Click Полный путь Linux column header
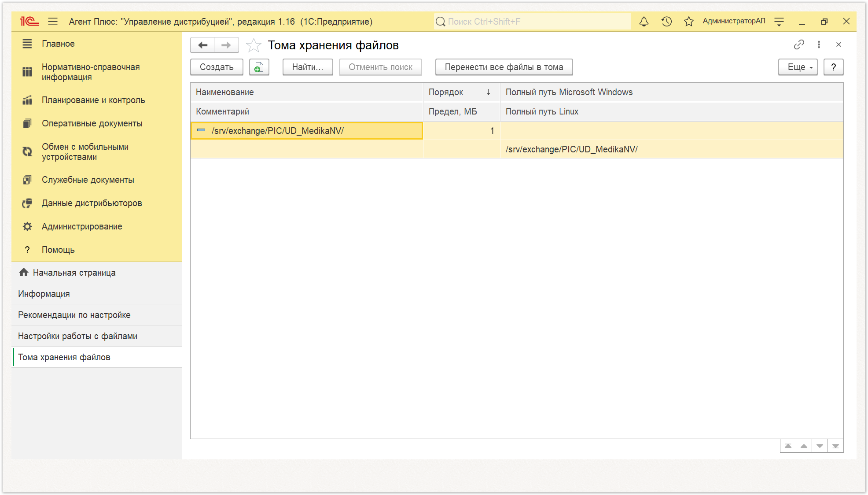The height and width of the screenshot is (495, 868). coord(672,111)
